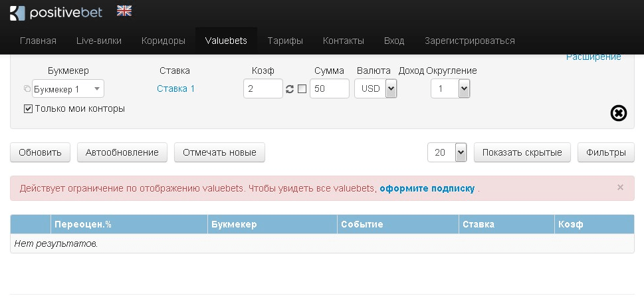Click the Коэф table column header
Viewport: 644px width, 298px height.
point(594,224)
